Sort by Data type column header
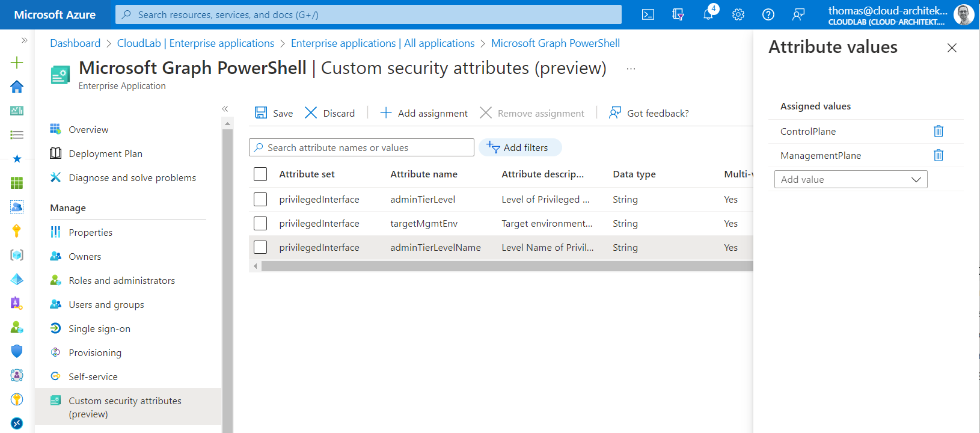This screenshot has height=433, width=980. click(634, 174)
